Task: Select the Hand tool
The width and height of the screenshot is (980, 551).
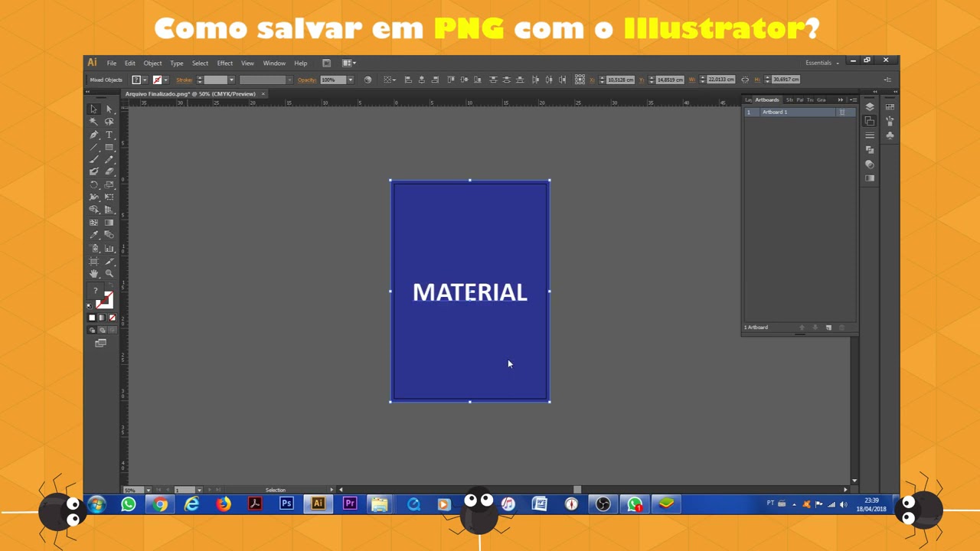Action: click(x=93, y=273)
